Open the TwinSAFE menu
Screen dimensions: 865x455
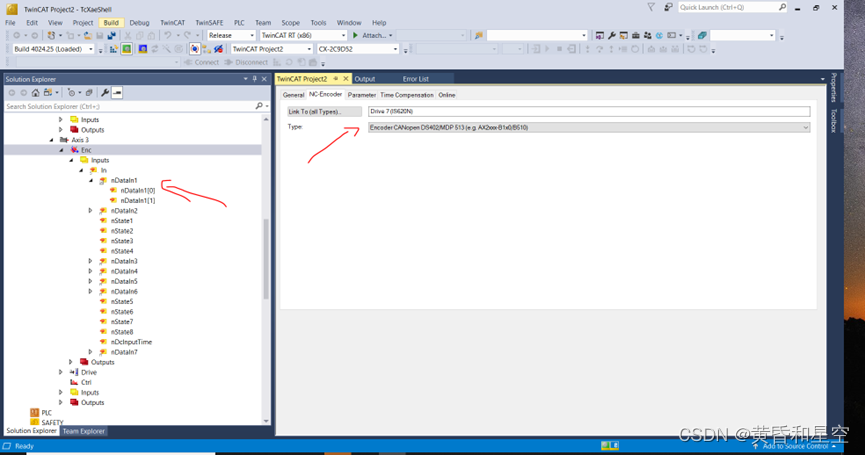[209, 23]
